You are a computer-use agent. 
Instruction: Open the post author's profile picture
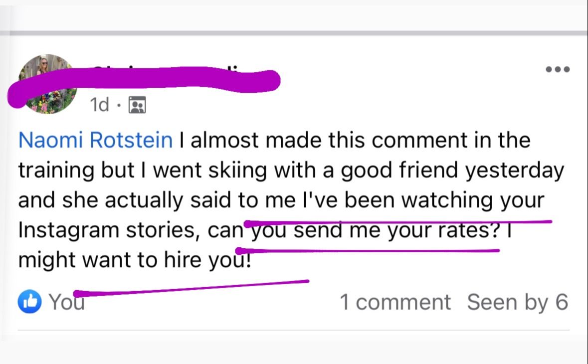46,83
